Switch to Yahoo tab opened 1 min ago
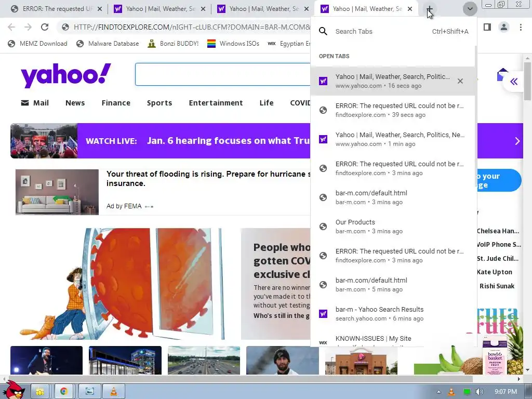Image resolution: width=532 pixels, height=399 pixels. click(x=393, y=139)
